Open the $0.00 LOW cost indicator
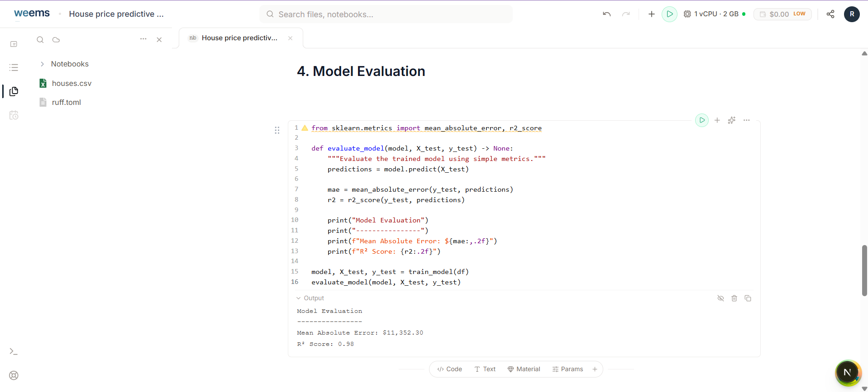868x392 pixels. tap(782, 14)
